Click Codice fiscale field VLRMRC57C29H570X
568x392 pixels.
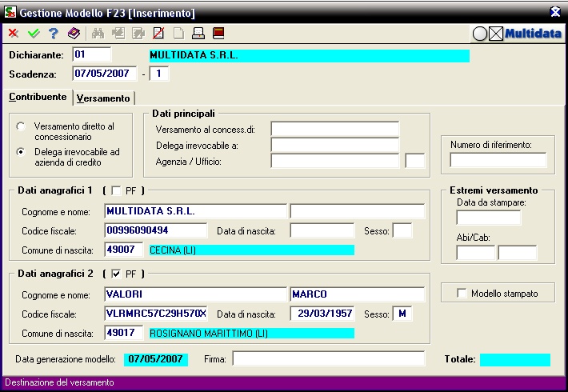[x=156, y=314]
